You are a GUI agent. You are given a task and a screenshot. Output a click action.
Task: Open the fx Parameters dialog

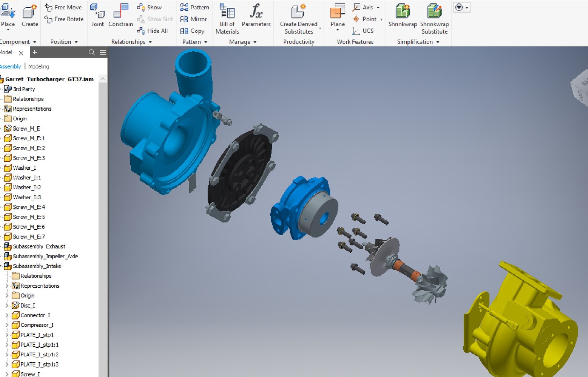pos(256,15)
